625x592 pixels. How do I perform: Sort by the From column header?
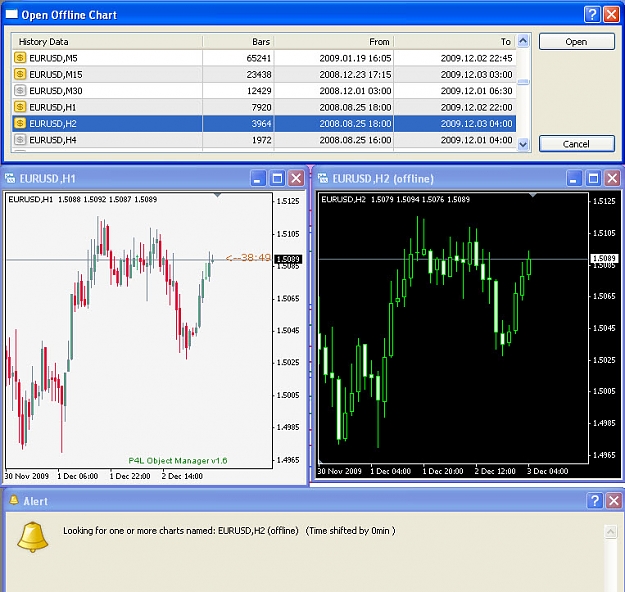click(334, 41)
